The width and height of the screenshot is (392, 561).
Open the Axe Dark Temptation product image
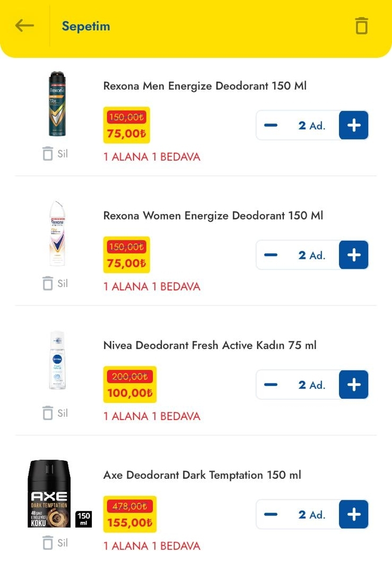tap(50, 494)
